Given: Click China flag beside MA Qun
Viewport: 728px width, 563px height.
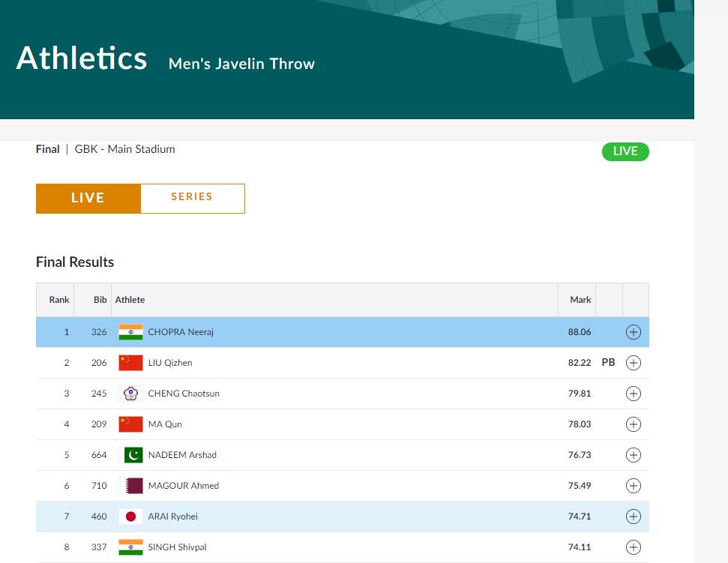Looking at the screenshot, I should 130,424.
